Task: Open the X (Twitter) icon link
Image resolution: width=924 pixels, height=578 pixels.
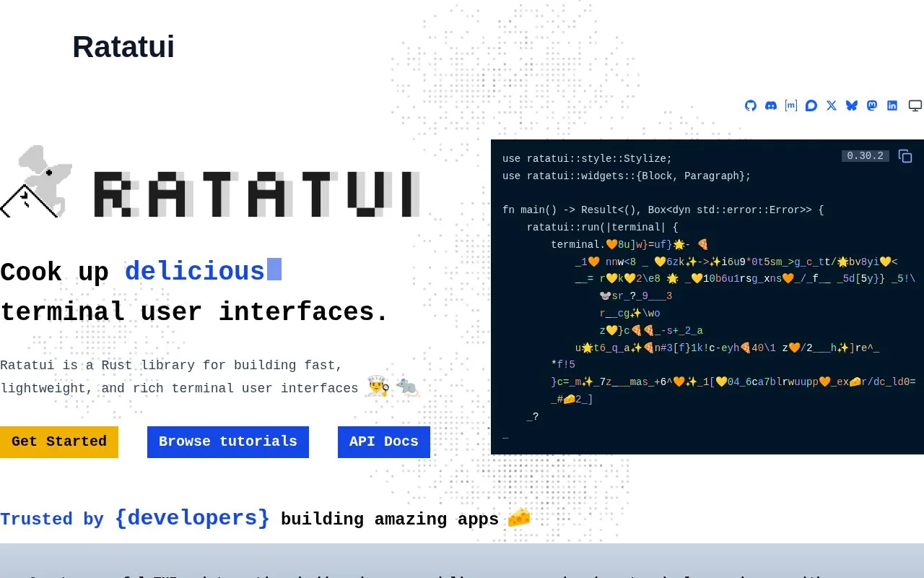Action: pyautogui.click(x=832, y=105)
